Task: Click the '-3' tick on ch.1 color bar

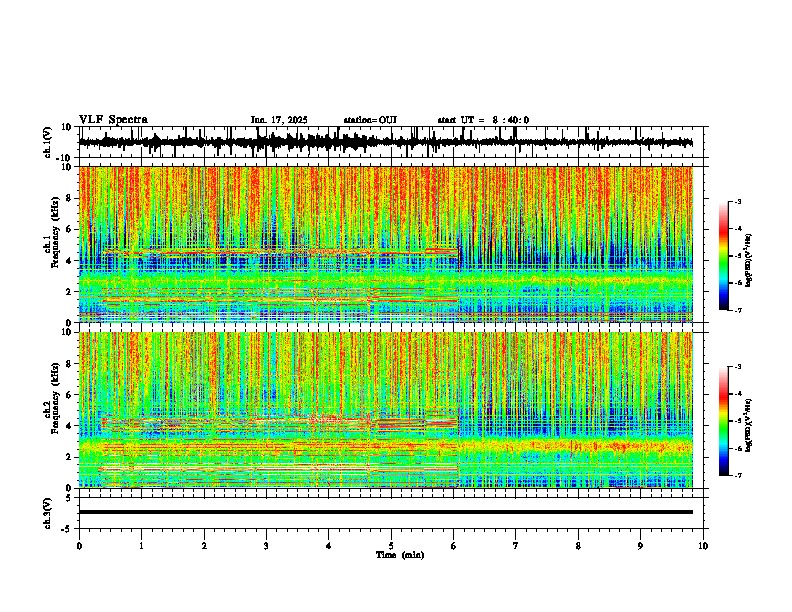Action: pos(737,201)
